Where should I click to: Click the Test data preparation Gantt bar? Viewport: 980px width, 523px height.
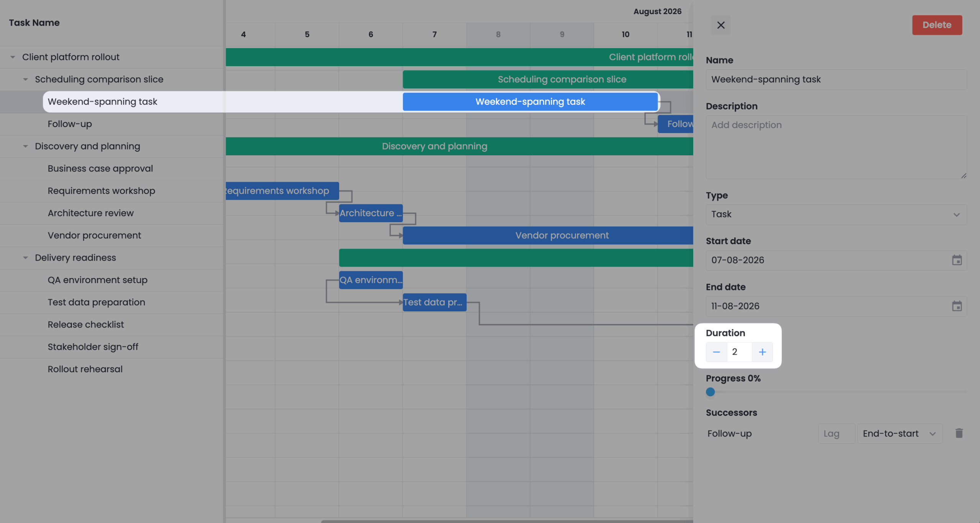click(x=434, y=302)
